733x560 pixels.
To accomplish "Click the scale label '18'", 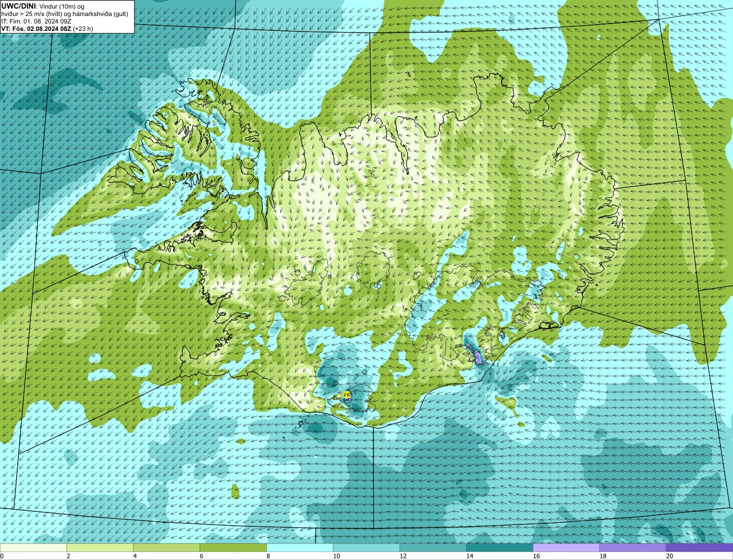I will 603,556.
